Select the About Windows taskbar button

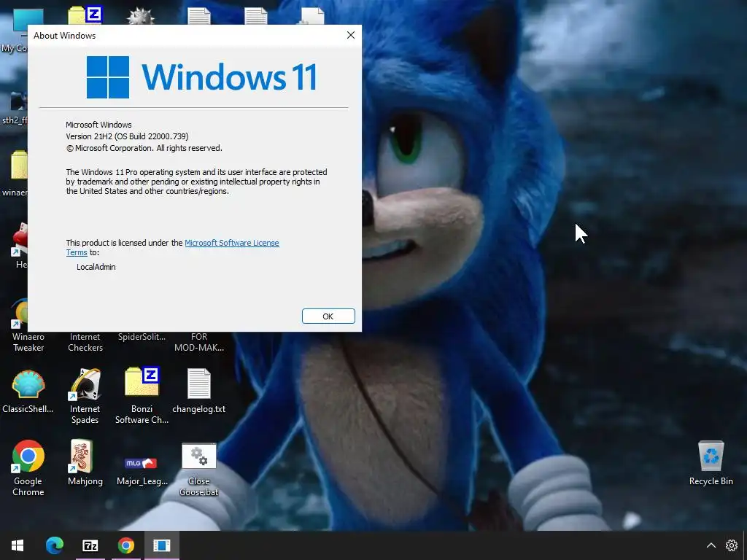coord(161,545)
